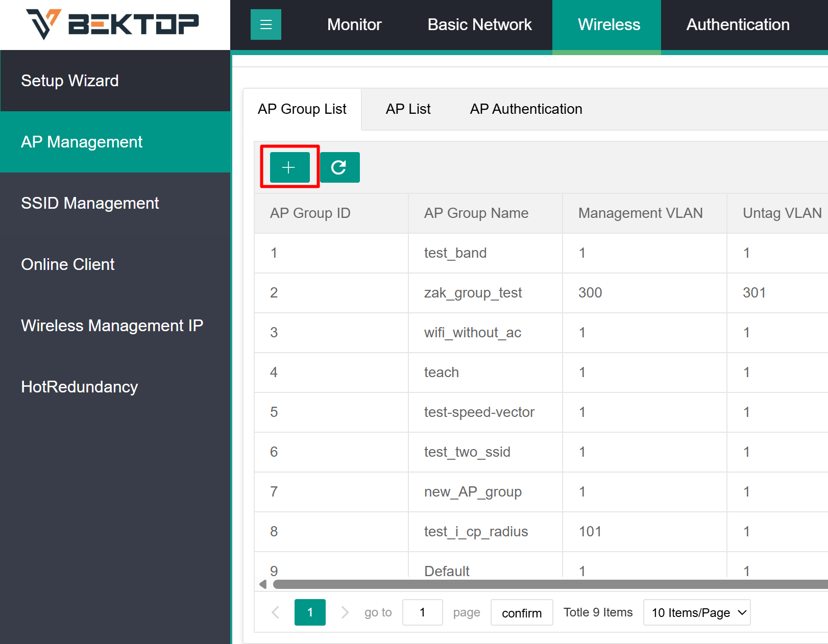Go to next page arrow
828x644 pixels.
point(345,612)
